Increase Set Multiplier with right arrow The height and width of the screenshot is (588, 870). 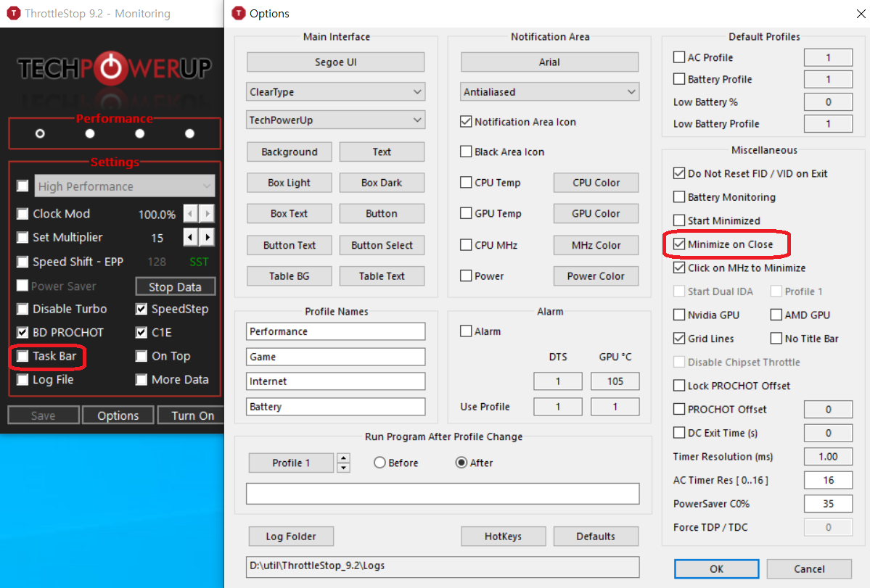click(x=207, y=237)
